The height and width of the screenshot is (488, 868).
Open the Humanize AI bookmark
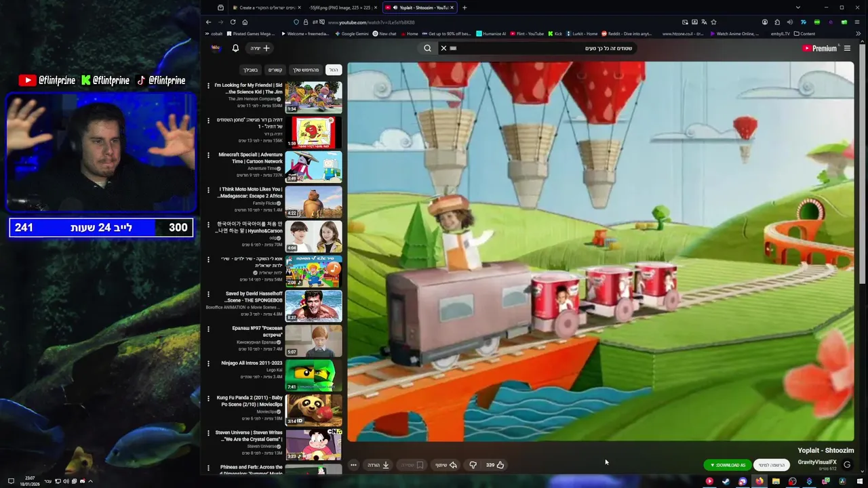491,33
